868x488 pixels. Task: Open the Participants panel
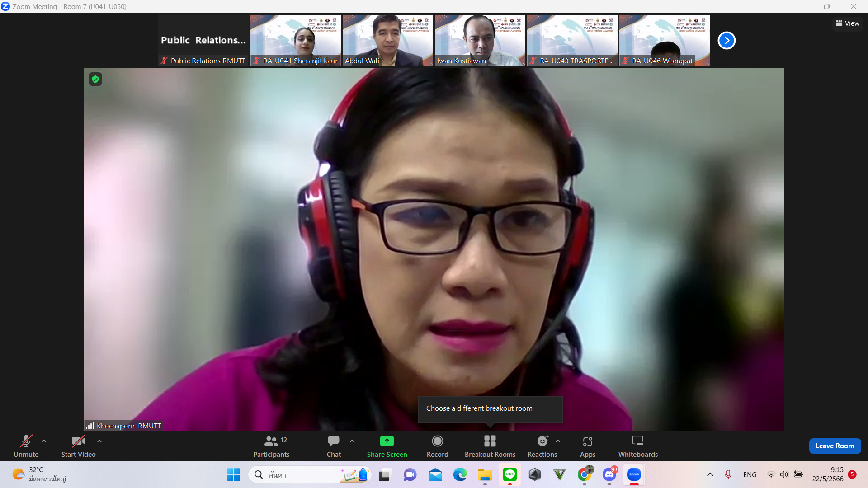(271, 446)
